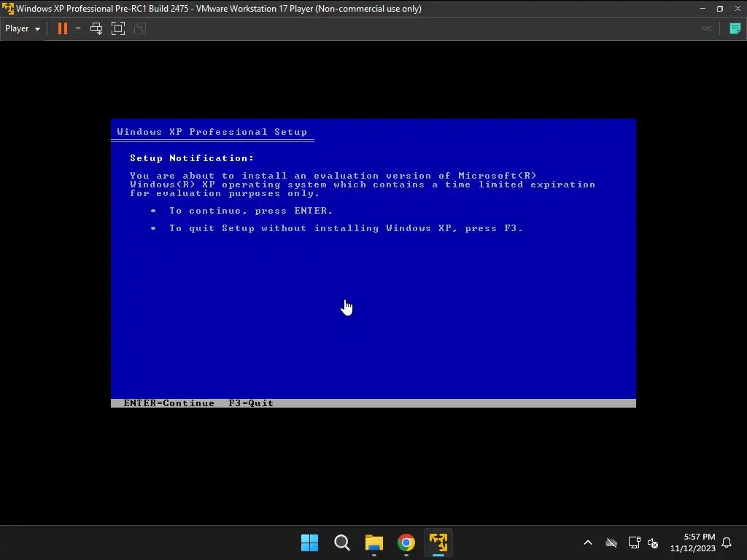
Task: Click the evaluation version notice paragraph
Action: (x=363, y=184)
